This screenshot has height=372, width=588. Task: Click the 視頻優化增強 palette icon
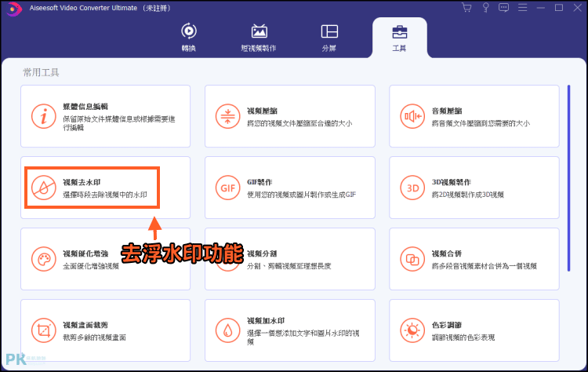click(43, 259)
